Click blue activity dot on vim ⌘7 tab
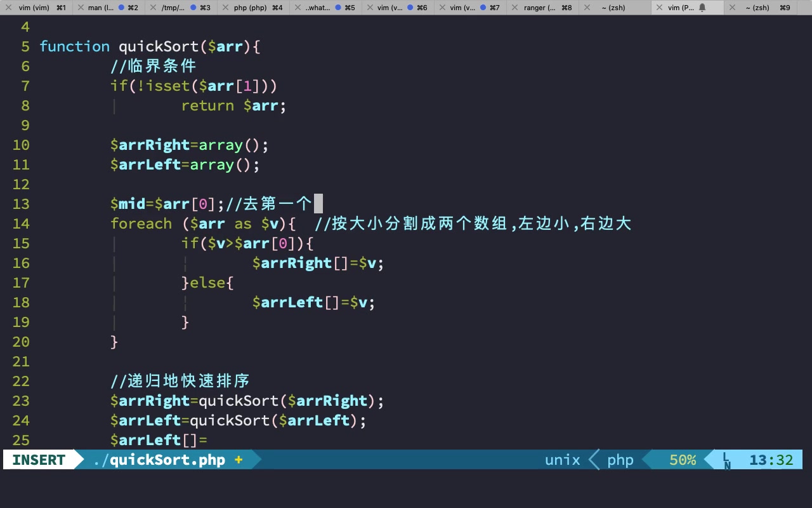This screenshot has width=812, height=508. pyautogui.click(x=483, y=8)
